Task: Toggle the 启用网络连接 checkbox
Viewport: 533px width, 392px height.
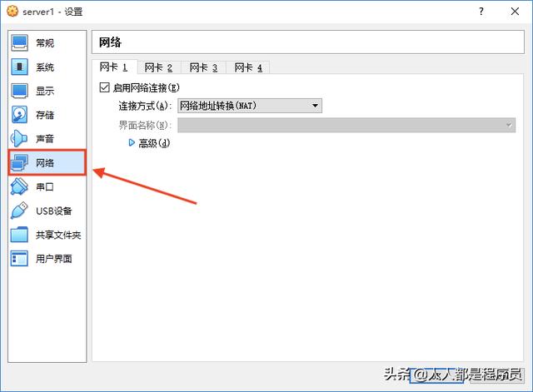Action: (x=104, y=87)
